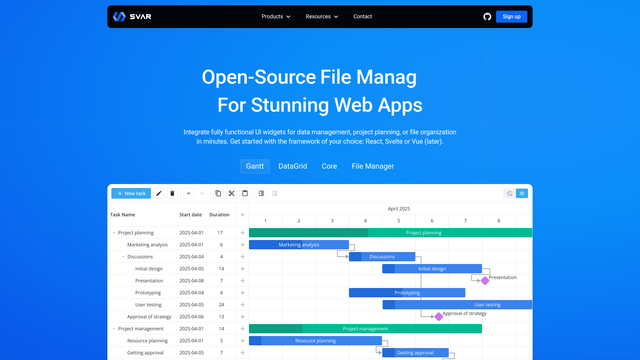Collapse the Project planning tree row
This screenshot has width=640, height=360.
pos(114,233)
